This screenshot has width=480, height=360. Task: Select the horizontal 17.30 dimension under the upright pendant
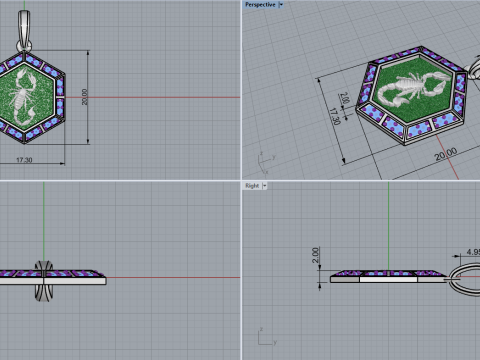point(24,160)
